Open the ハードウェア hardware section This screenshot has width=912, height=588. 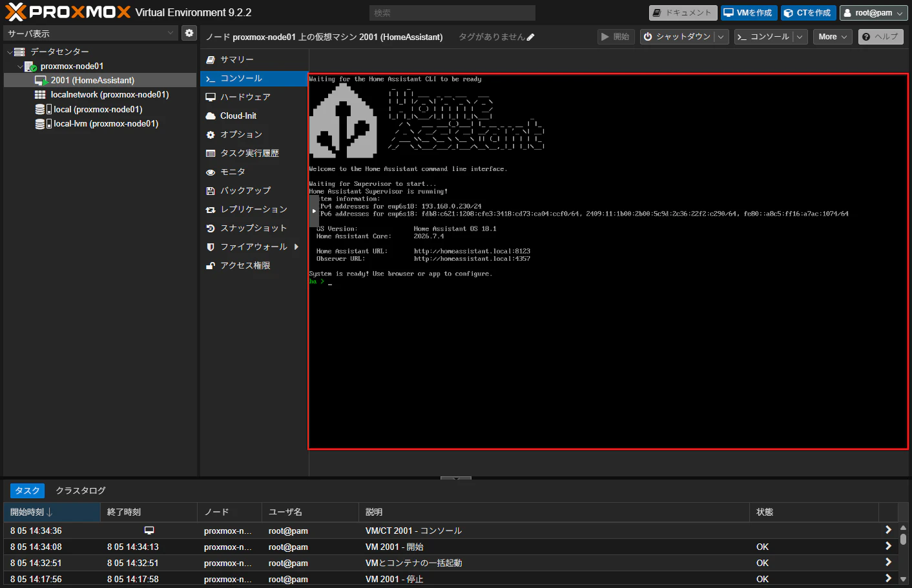point(254,97)
